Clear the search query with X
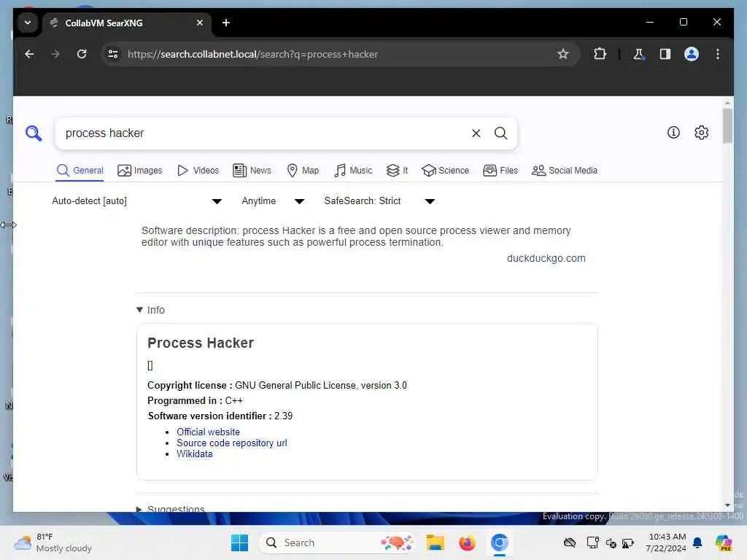This screenshot has width=747, height=560. point(476,133)
